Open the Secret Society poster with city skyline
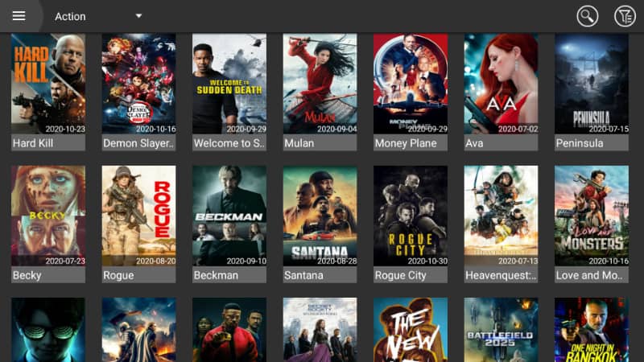Viewport: 644px width, 362px height. pos(320,330)
